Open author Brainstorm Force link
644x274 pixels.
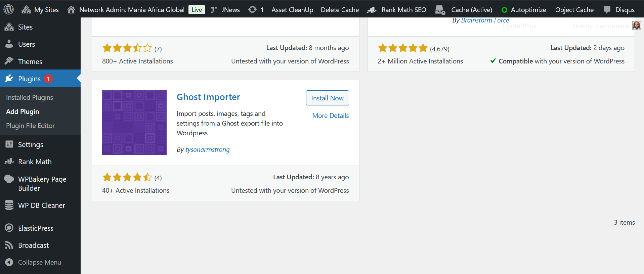(485, 20)
